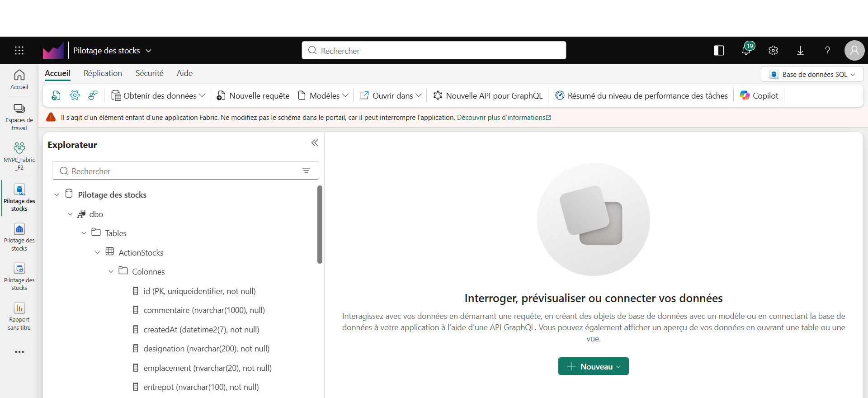
Task: Filter the Explorateur search results
Action: point(306,171)
